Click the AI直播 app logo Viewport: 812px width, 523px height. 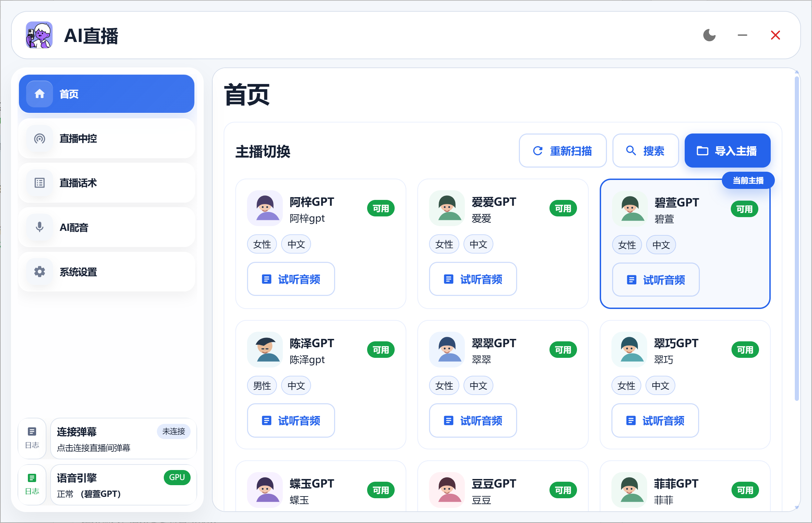[39, 35]
